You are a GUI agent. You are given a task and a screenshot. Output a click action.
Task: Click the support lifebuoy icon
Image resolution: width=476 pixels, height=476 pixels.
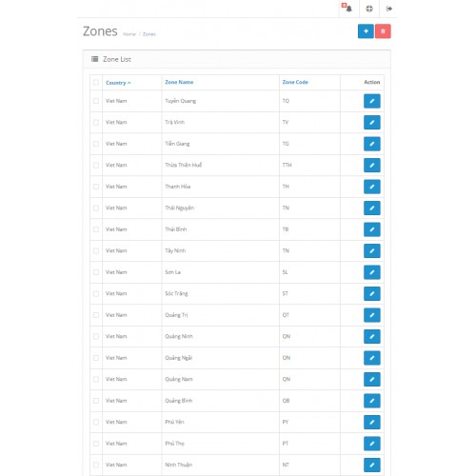pos(369,9)
